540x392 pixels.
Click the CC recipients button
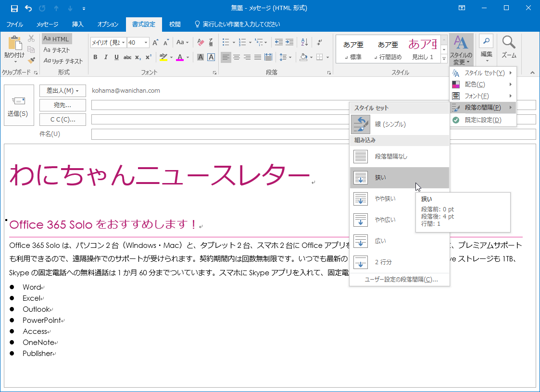click(63, 120)
